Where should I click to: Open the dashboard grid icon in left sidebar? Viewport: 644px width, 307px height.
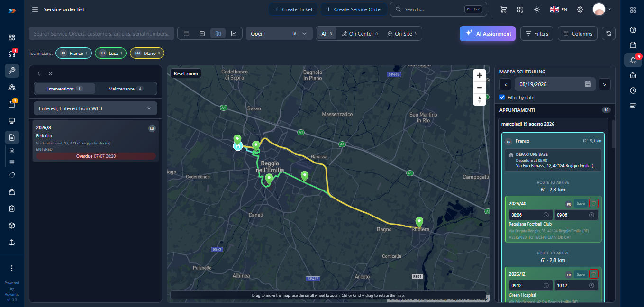point(12,37)
